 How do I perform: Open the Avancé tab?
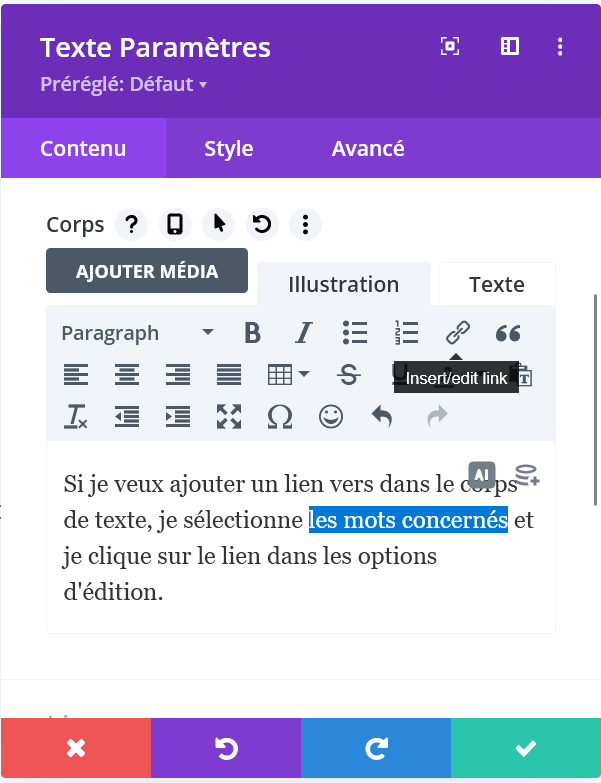(368, 149)
